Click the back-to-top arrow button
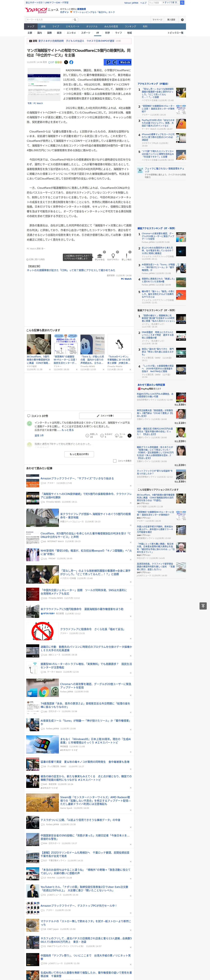Image resolution: width=210 pixels, height=980 pixels. pyautogui.click(x=203, y=606)
